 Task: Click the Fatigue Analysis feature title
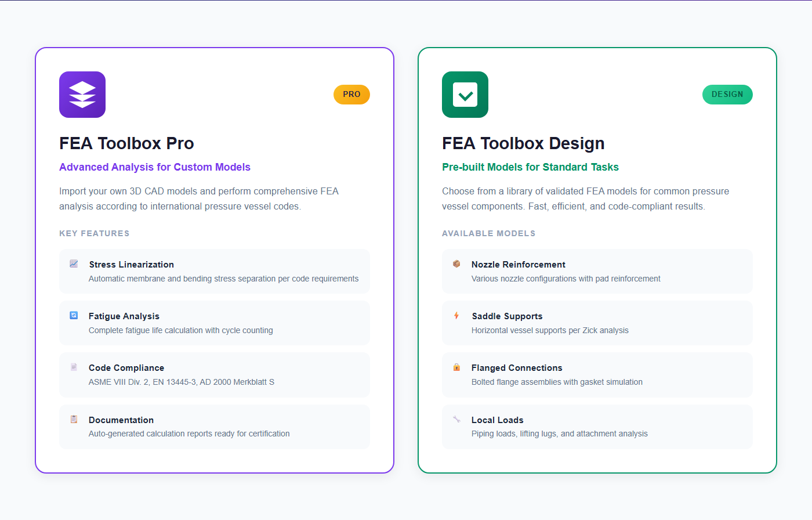click(x=124, y=316)
